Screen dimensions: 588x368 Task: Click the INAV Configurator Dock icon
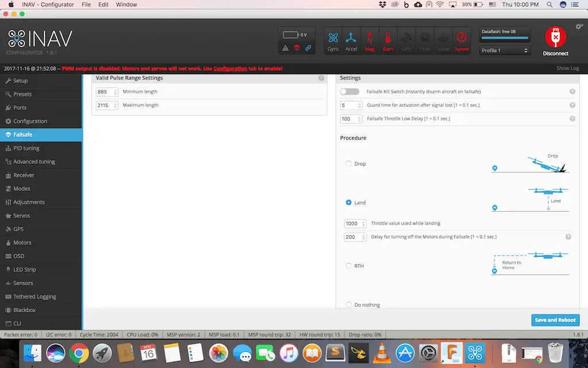[x=475, y=353]
